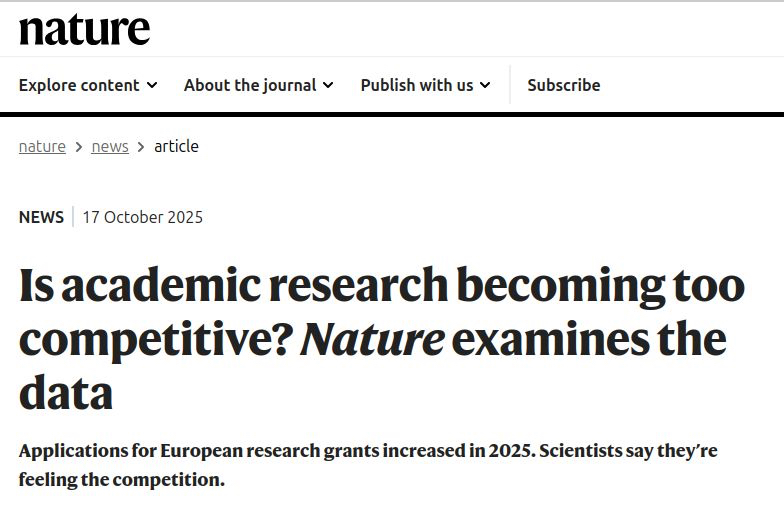784x506 pixels.
Task: Click the article breadcrumb item
Action: pos(176,146)
